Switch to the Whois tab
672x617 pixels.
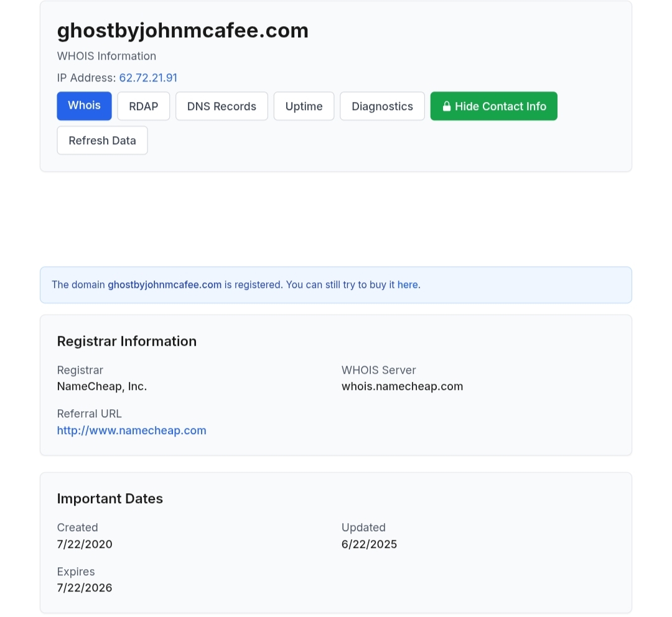point(84,106)
